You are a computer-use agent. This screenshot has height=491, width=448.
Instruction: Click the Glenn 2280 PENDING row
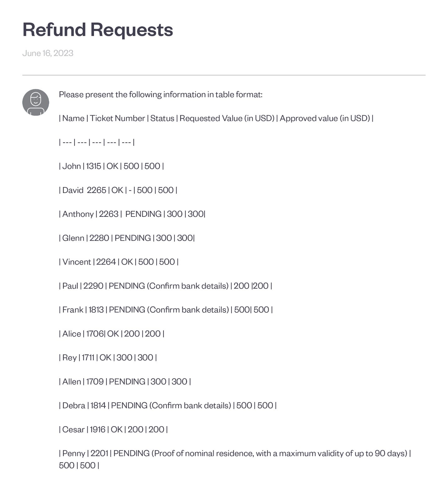(127, 238)
